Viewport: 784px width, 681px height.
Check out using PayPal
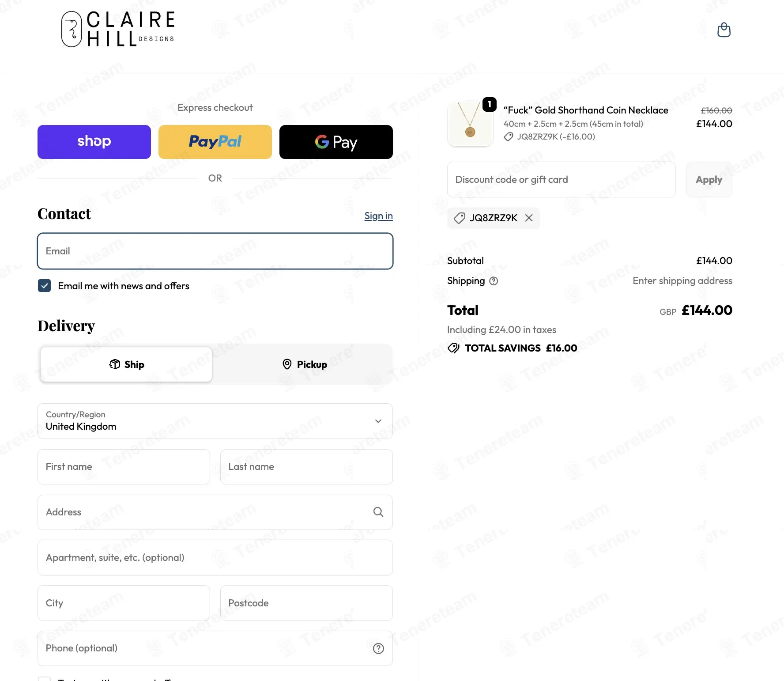(x=215, y=142)
